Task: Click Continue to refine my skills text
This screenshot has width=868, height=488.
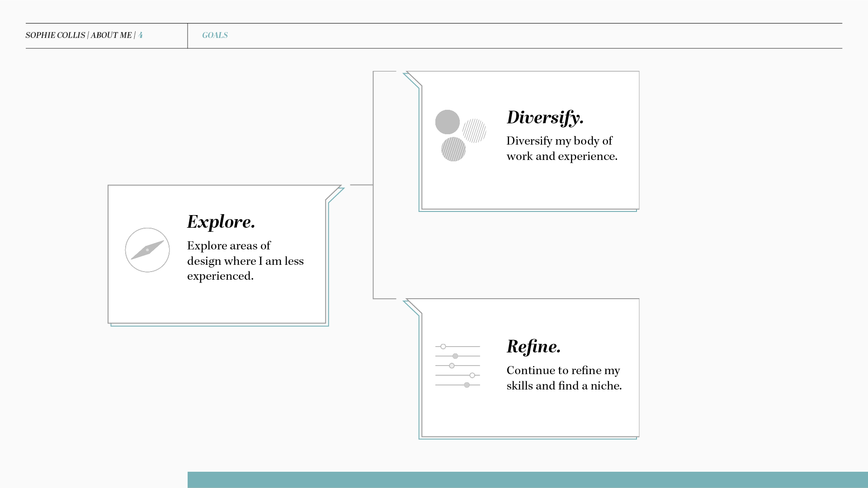Action: point(564,378)
